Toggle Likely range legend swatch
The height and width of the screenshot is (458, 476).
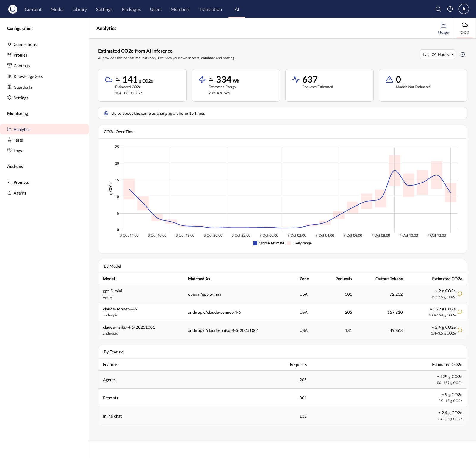(x=289, y=243)
